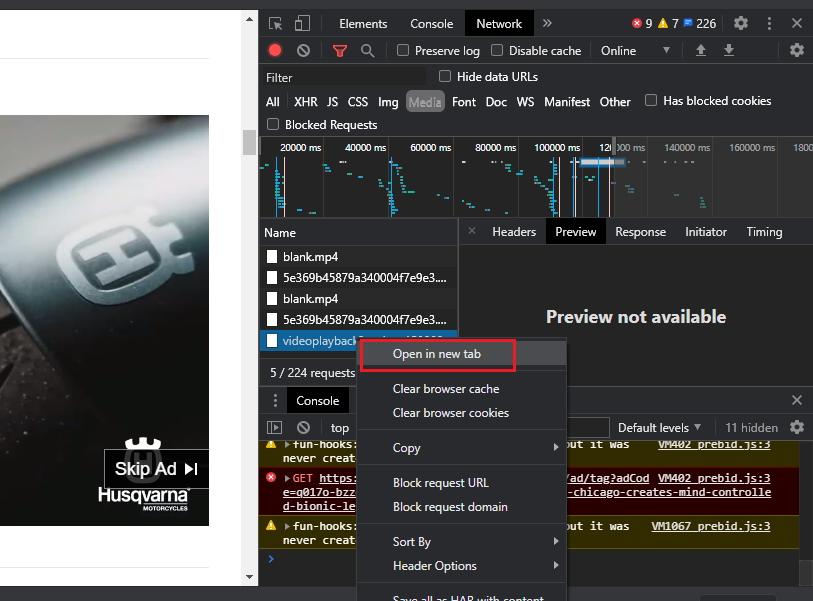Focus the Filter text field
The width and height of the screenshot is (813, 601).
point(345,77)
